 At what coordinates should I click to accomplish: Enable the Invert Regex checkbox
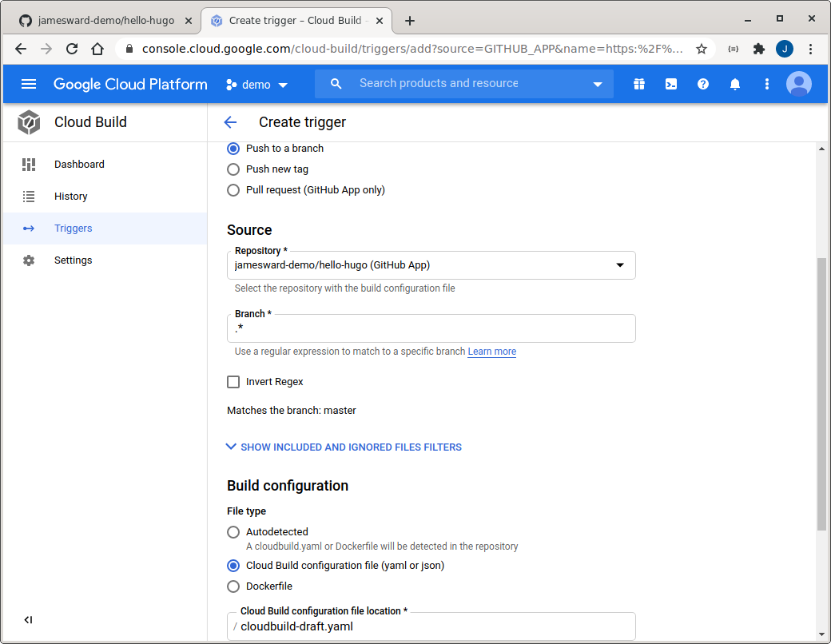coord(233,382)
